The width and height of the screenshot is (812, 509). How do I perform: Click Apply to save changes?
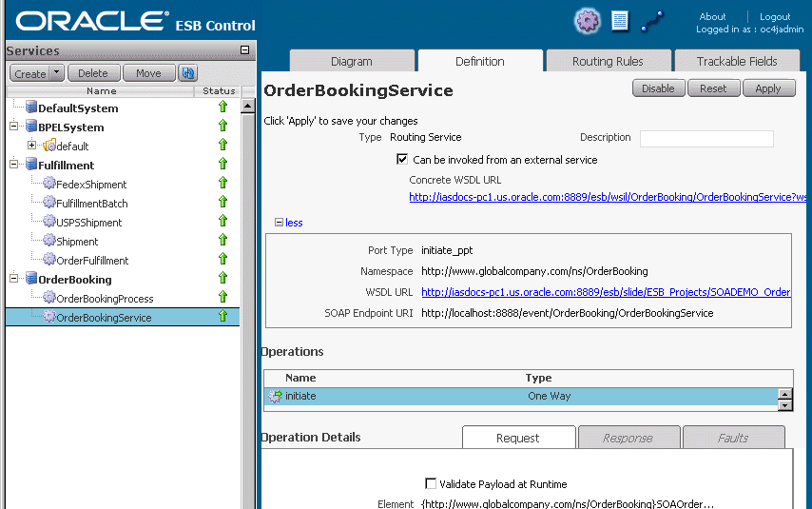(768, 88)
